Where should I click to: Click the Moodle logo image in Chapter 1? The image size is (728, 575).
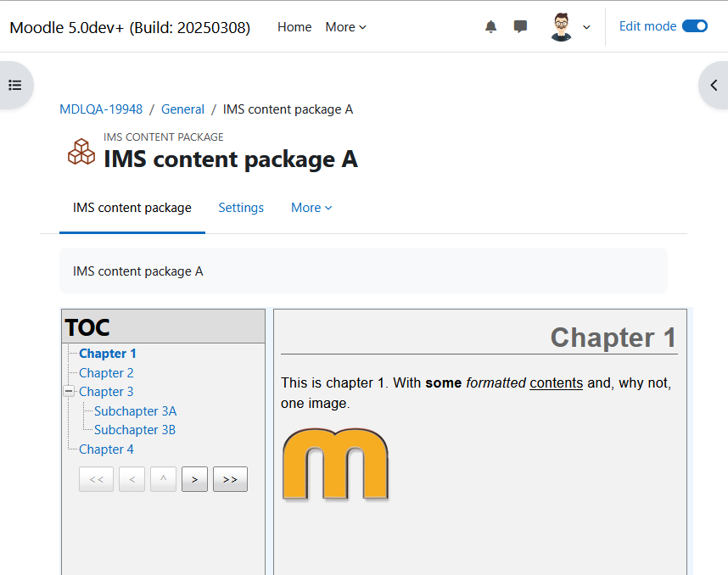335,465
